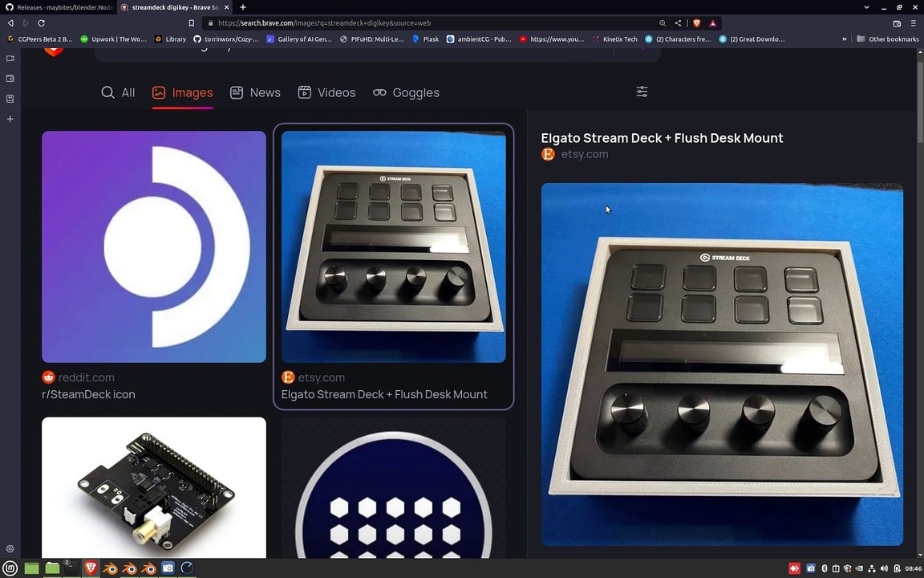The width and height of the screenshot is (924, 578).
Task: Switch to the Releases maybites/blender tab
Action: pyautogui.click(x=59, y=7)
